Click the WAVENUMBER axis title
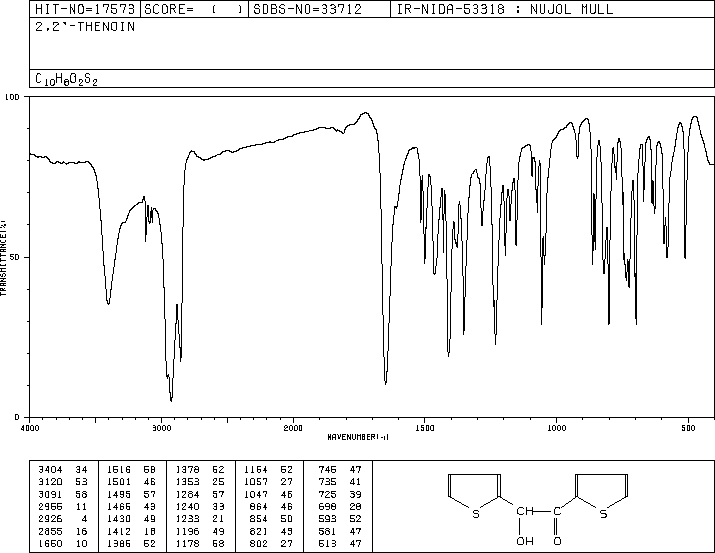This screenshot has height=553, width=715. point(358,437)
